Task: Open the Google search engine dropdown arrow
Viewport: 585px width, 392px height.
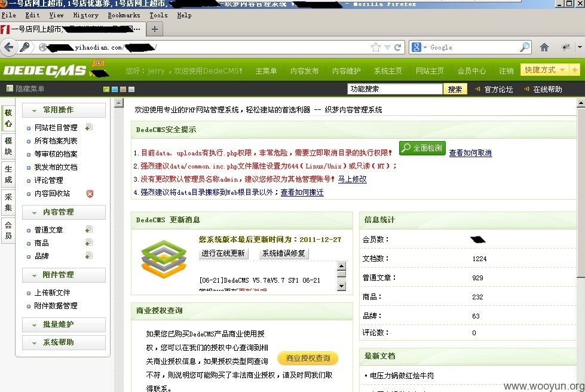Action: point(425,47)
